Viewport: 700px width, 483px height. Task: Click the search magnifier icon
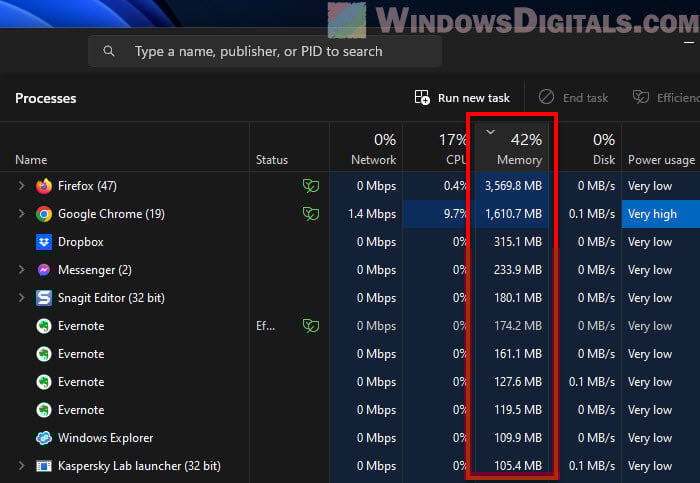pos(108,51)
